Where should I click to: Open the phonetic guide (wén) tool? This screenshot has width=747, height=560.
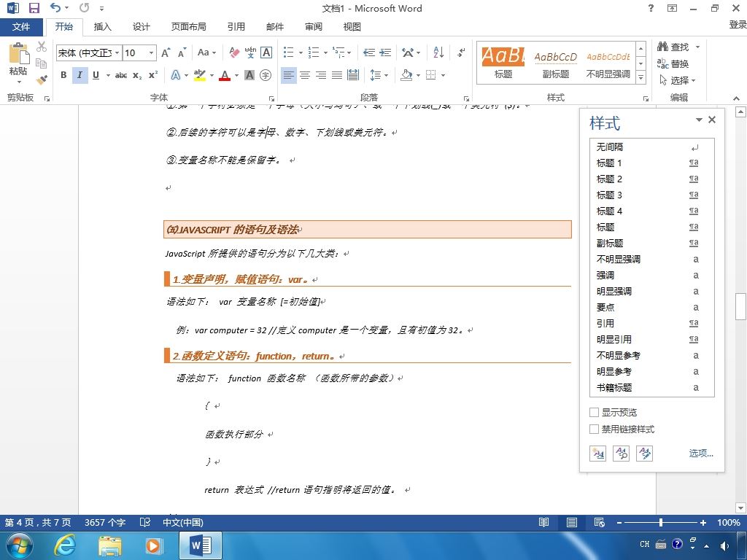[x=250, y=52]
